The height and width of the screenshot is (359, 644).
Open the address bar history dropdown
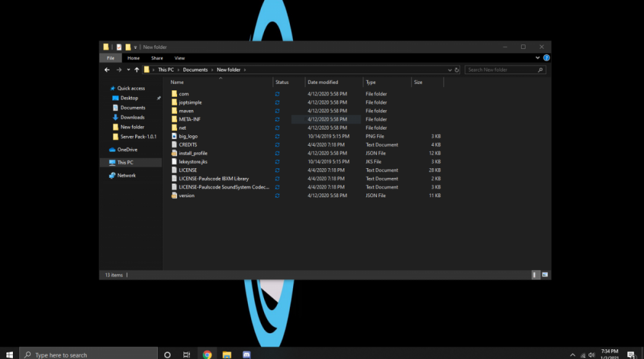click(450, 70)
